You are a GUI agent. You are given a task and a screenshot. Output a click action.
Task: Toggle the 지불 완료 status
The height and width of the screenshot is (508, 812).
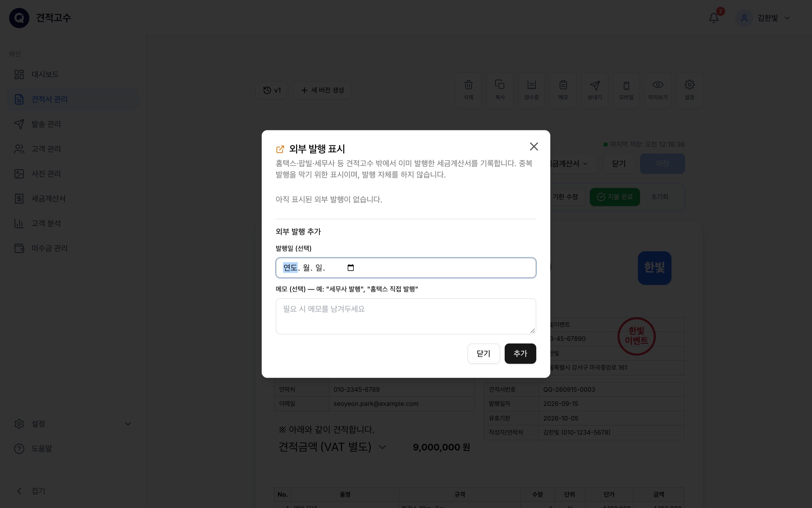point(615,197)
